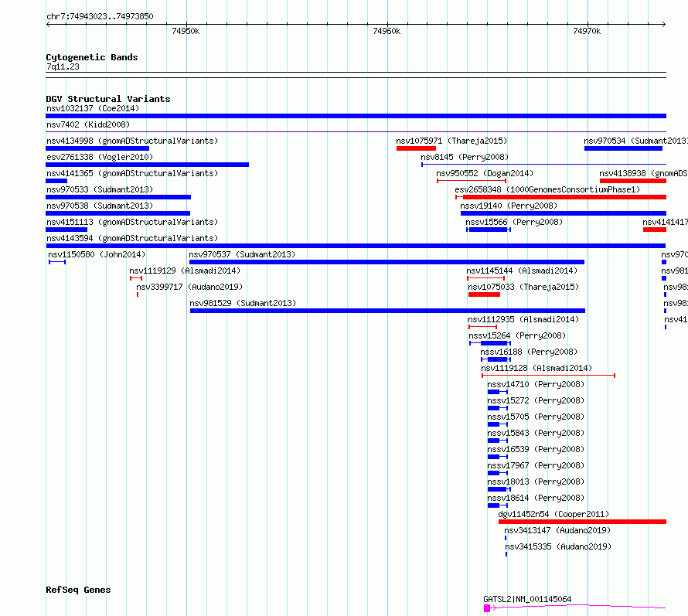The image size is (688, 616).
Task: Click the esv2658348 long red bar
Action: tap(564, 197)
